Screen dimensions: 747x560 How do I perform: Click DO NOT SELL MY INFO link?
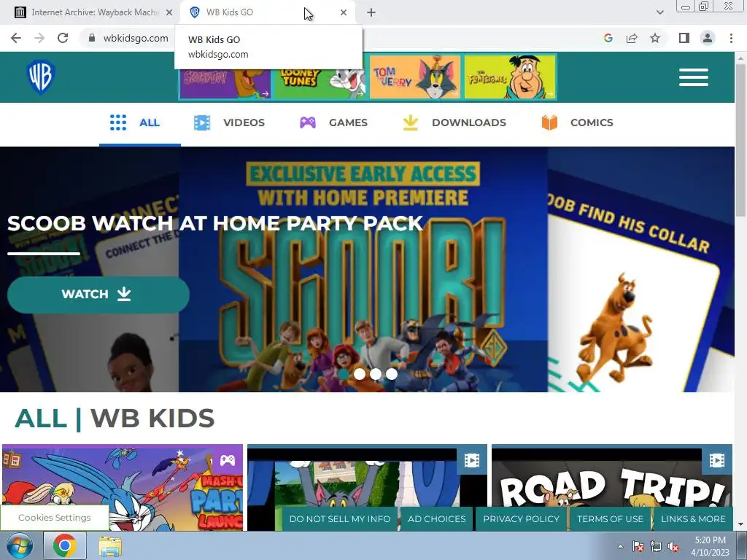point(340,519)
